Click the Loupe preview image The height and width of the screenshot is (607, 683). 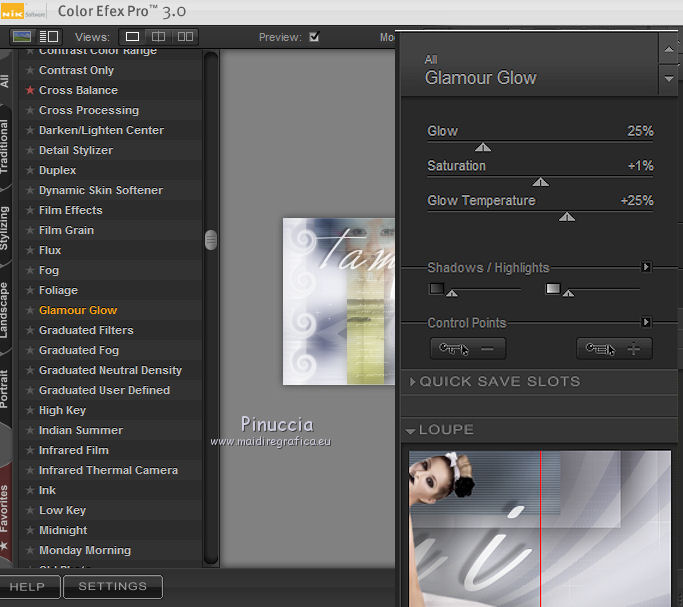[540, 529]
